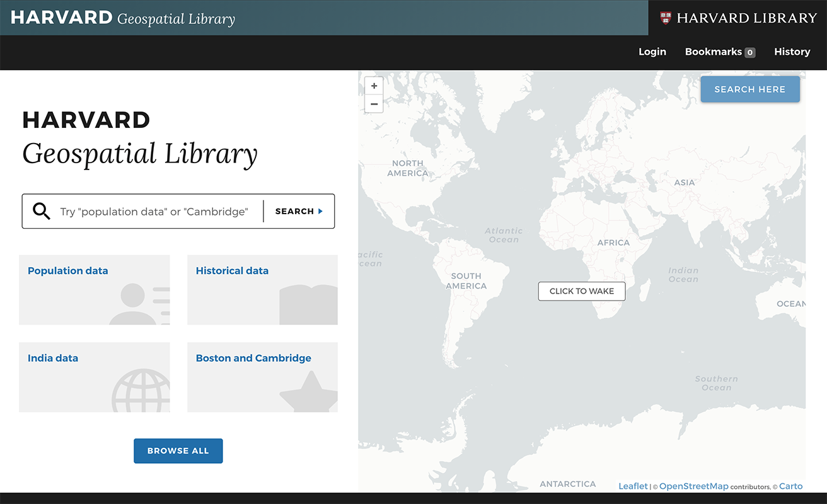Focus the search text input field
The height and width of the screenshot is (504, 827).
click(154, 212)
